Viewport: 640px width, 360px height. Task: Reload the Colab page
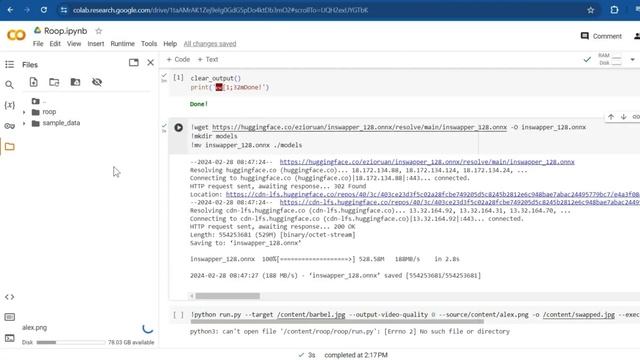point(44,10)
